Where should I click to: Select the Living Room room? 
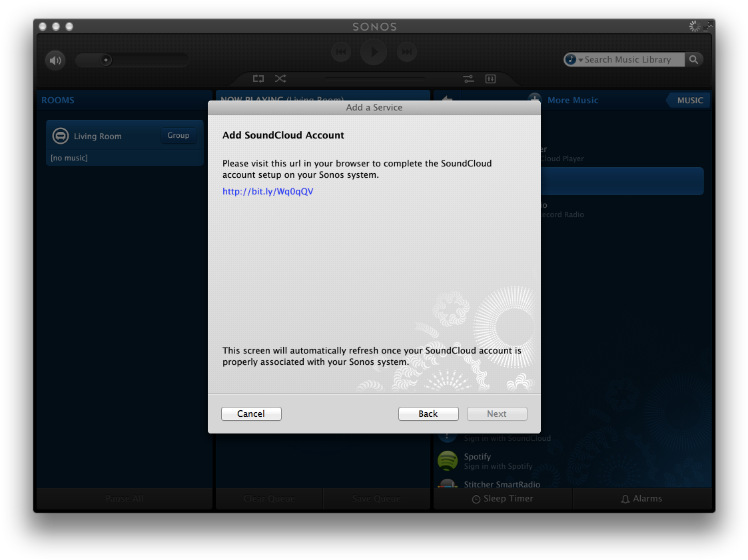(125, 142)
